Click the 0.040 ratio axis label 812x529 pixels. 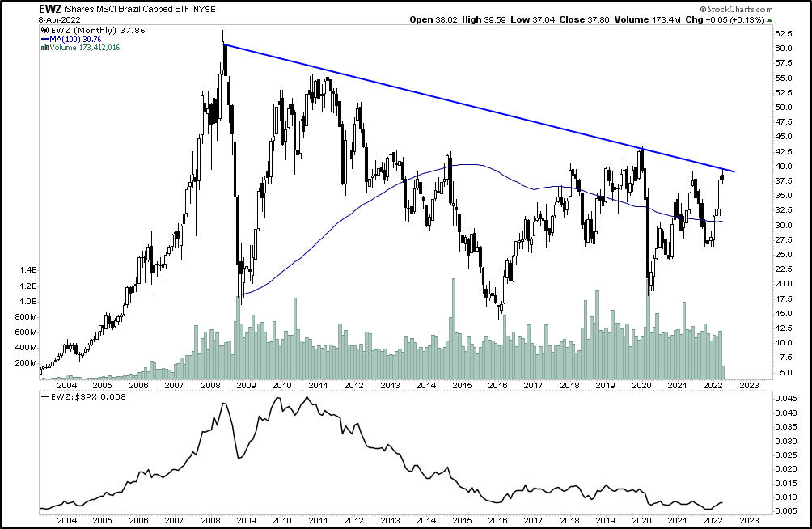tap(785, 413)
